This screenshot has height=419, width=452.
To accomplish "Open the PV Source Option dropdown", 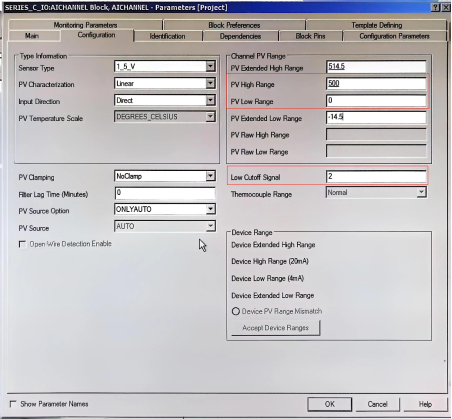I will [x=210, y=209].
